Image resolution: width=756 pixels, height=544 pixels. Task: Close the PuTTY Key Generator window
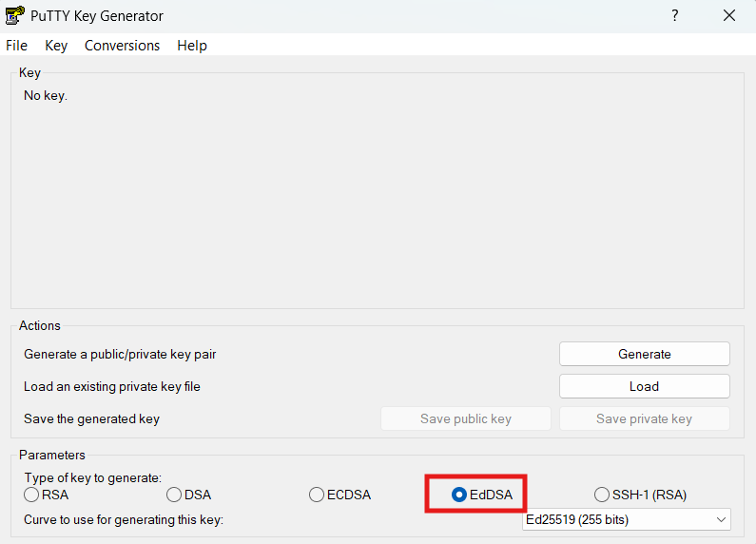(x=729, y=15)
